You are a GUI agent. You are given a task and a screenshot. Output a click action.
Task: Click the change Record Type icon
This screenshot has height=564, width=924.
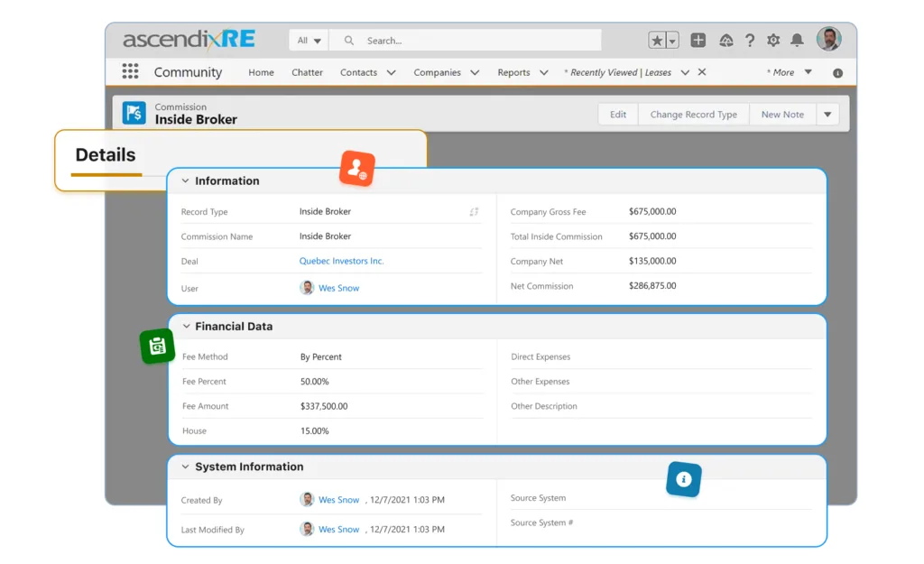(474, 212)
